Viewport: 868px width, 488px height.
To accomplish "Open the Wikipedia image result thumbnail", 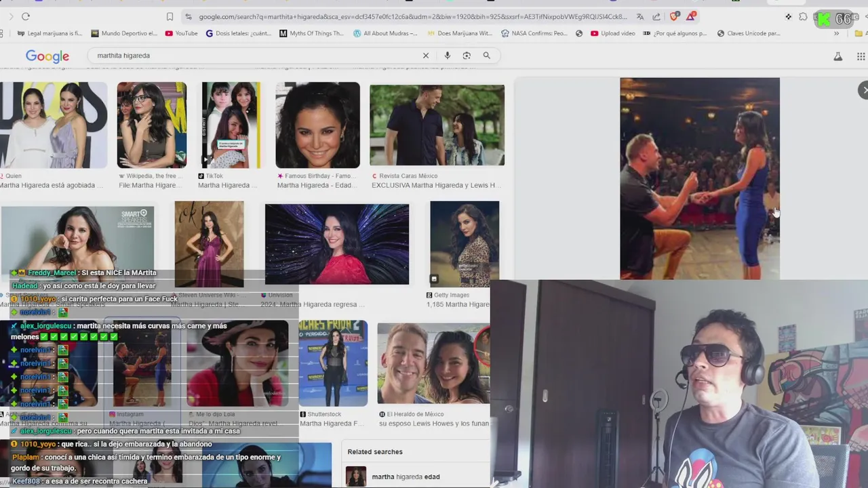I will [152, 125].
